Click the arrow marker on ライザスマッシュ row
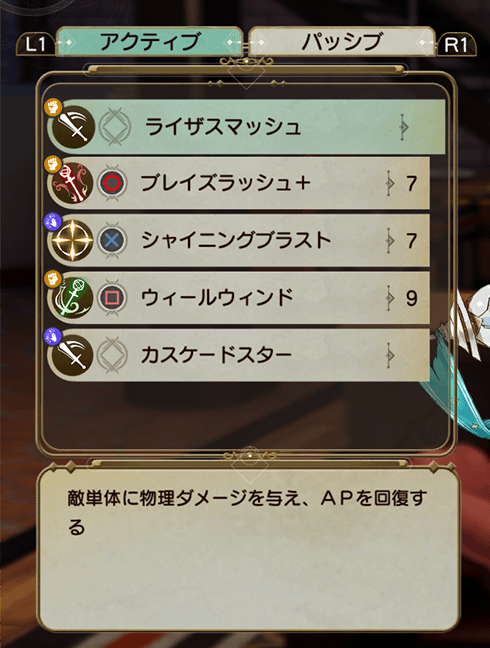Viewport: 490px width, 648px height. click(x=404, y=126)
